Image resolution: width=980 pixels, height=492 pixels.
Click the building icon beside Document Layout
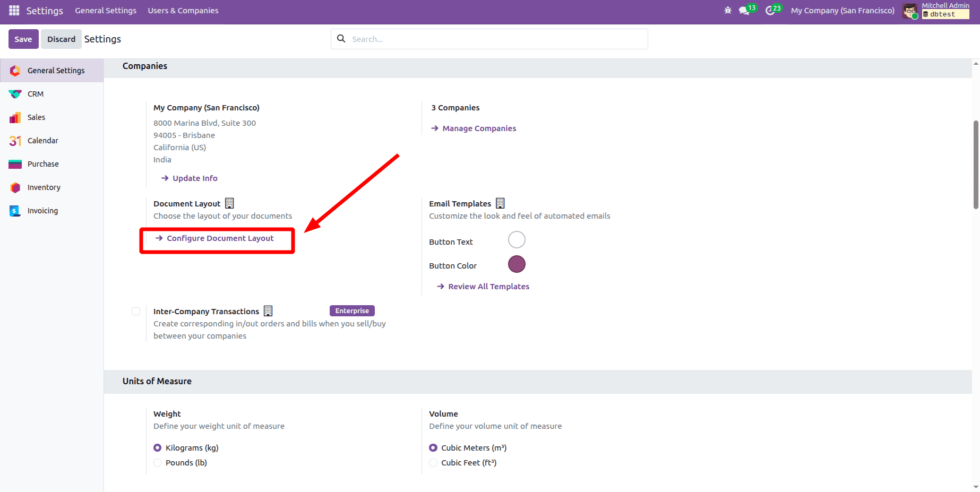[x=229, y=203]
